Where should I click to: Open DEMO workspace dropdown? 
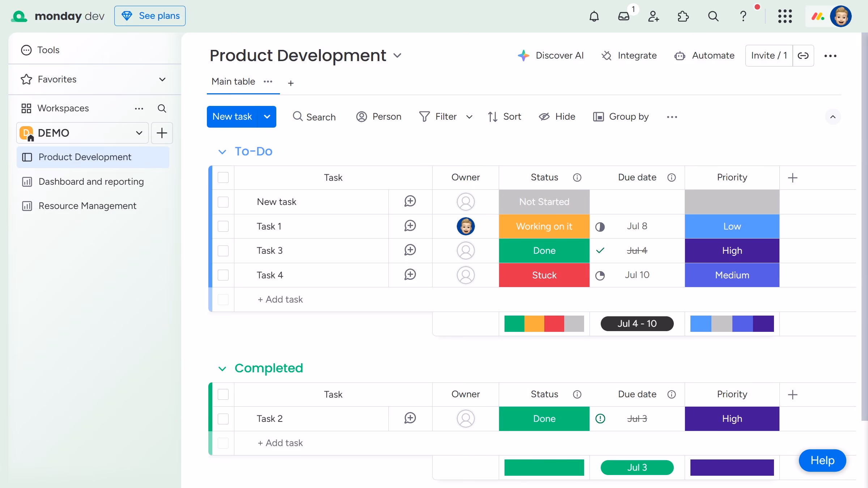click(x=139, y=133)
